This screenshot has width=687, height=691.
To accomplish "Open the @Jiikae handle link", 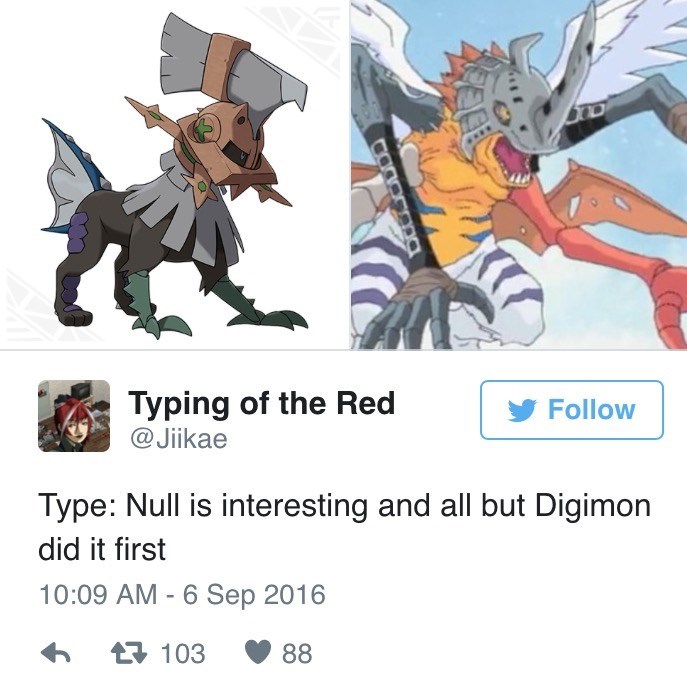I will coord(178,438).
